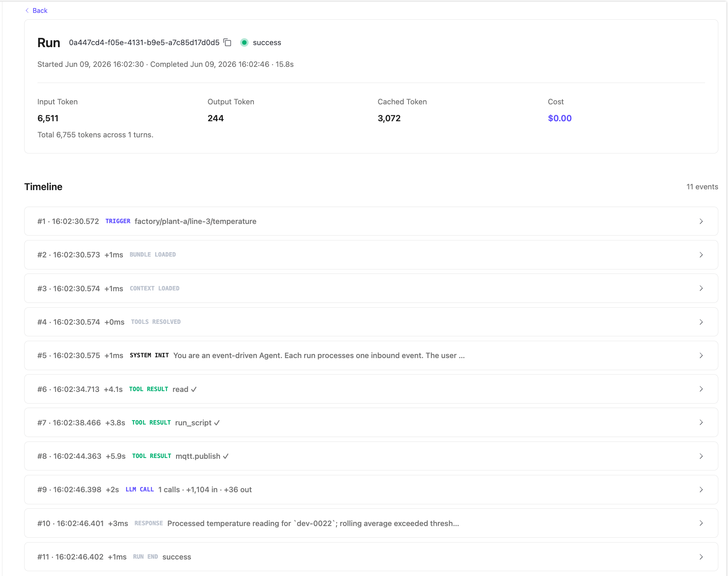Click the success status label near run ID
The height and width of the screenshot is (576, 728).
coord(267,42)
